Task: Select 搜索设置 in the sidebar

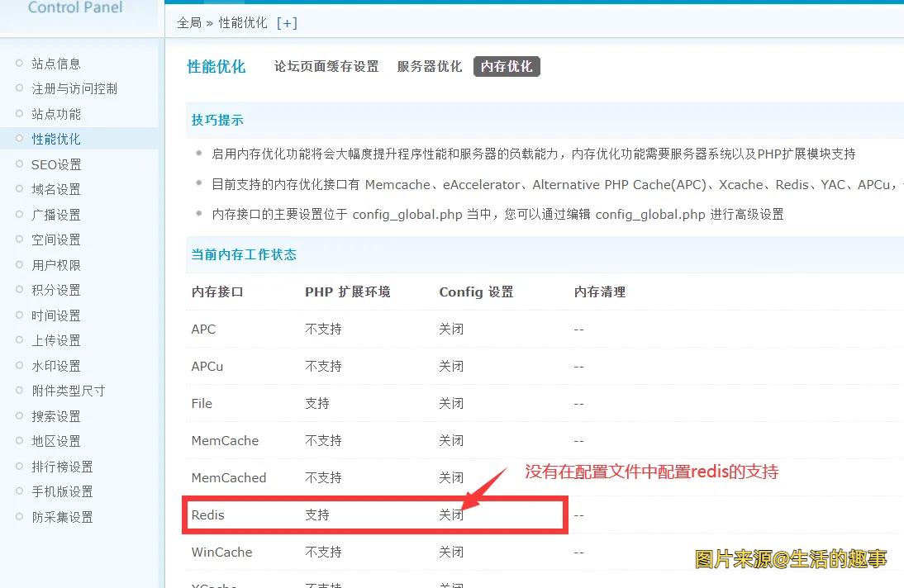Action: (56, 416)
